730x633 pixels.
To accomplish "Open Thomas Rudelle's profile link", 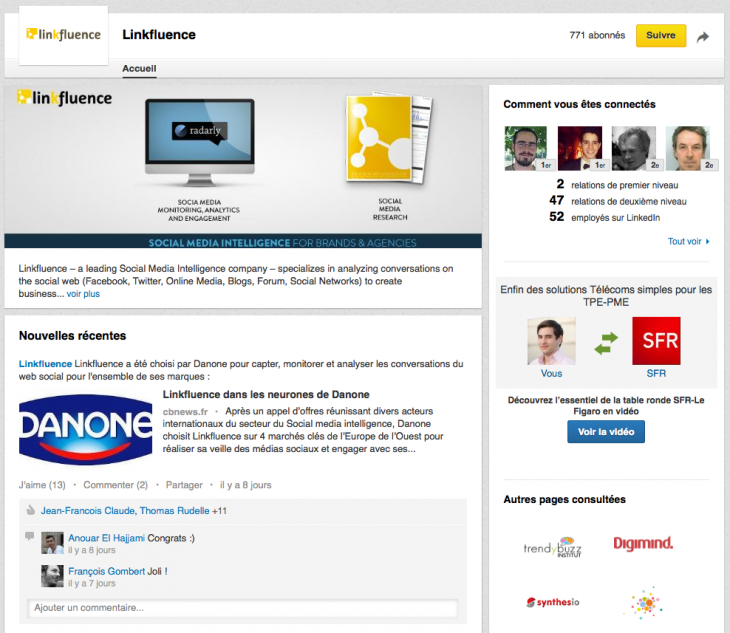I will tap(175, 511).
